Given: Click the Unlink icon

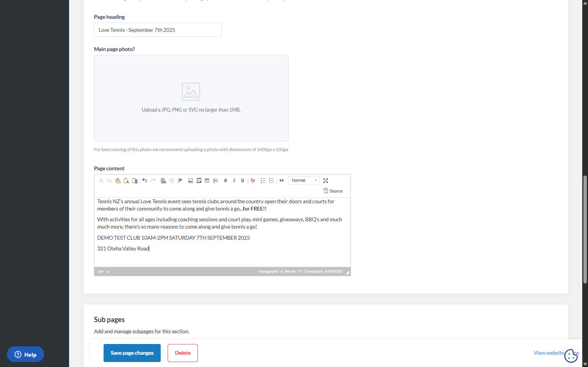Looking at the screenshot, I should (x=172, y=181).
